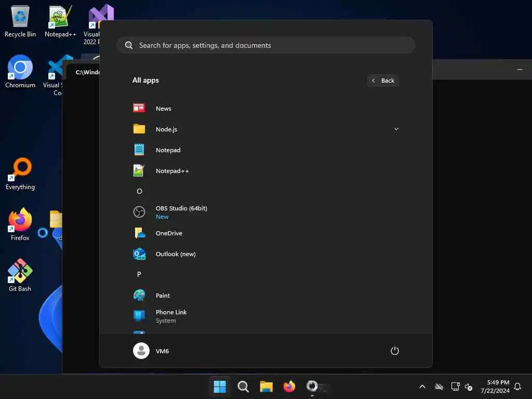Click the "OneDrive" label text
Image resolution: width=532 pixels, height=399 pixels.
169,233
